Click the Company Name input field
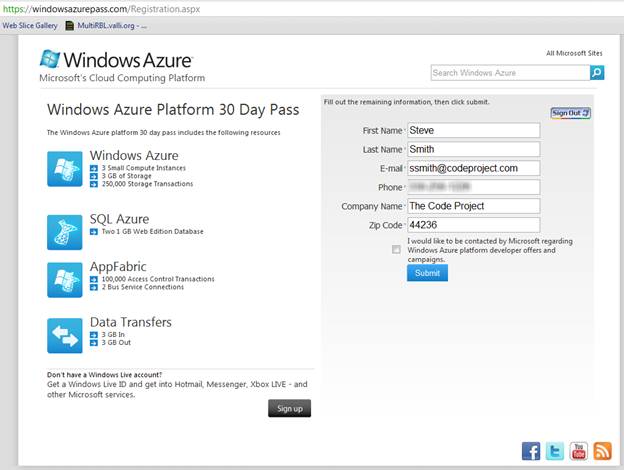The height and width of the screenshot is (470, 624). [x=474, y=206]
